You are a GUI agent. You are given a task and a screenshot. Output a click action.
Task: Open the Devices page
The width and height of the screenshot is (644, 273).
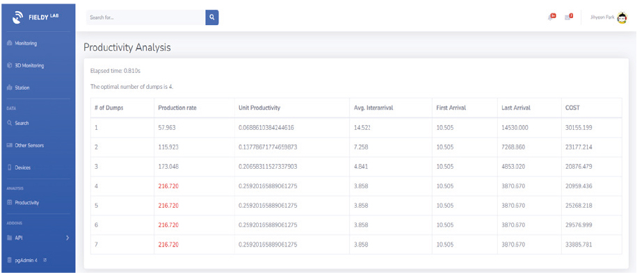click(x=22, y=167)
